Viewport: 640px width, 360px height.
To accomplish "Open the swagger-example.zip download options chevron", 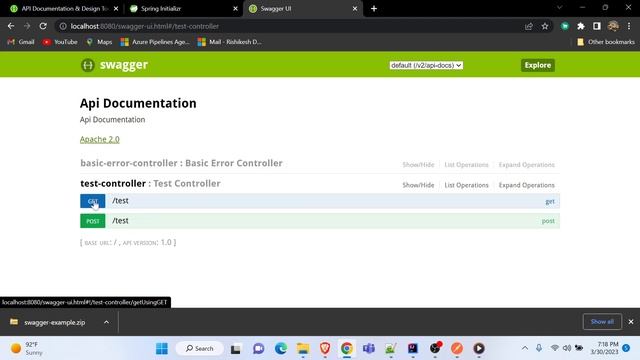I will click(x=106, y=322).
